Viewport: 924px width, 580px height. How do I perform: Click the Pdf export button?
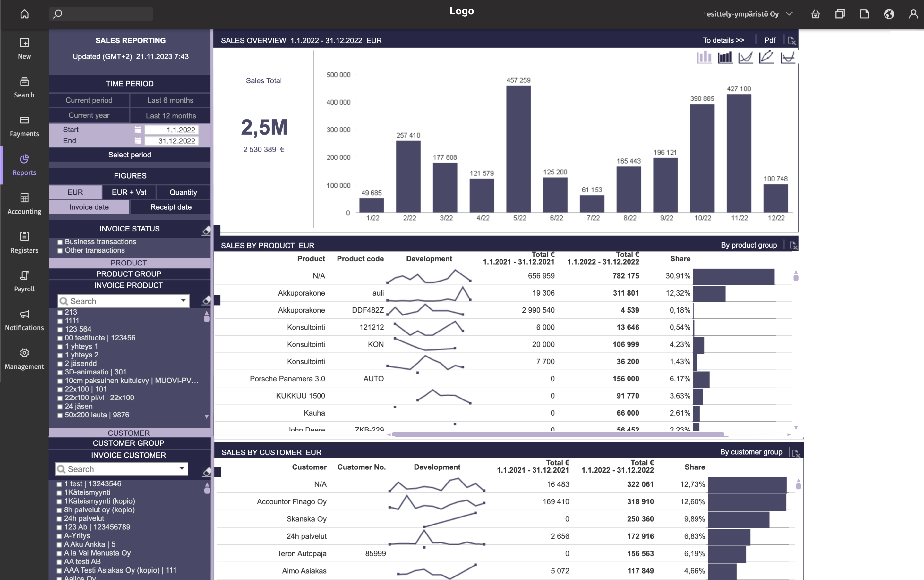[770, 40]
